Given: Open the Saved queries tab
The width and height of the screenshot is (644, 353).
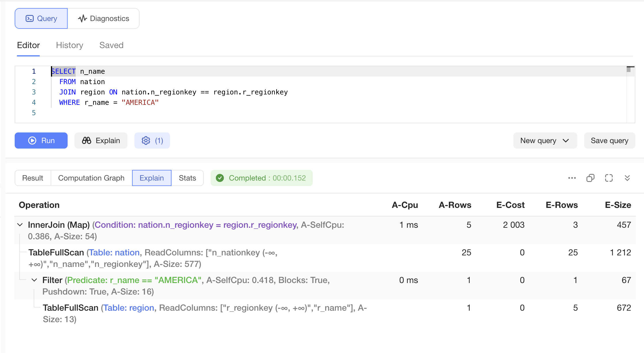Looking at the screenshot, I should [x=111, y=45].
